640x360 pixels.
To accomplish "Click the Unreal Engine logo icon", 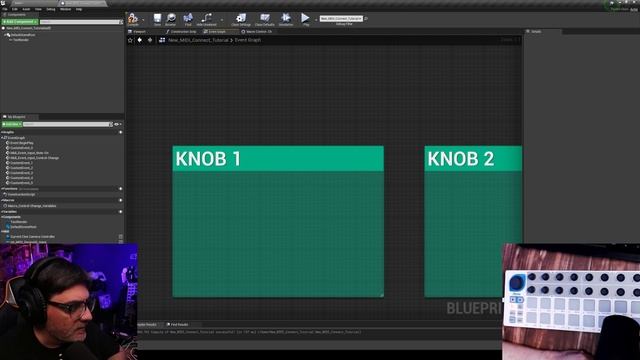I will (3, 3).
